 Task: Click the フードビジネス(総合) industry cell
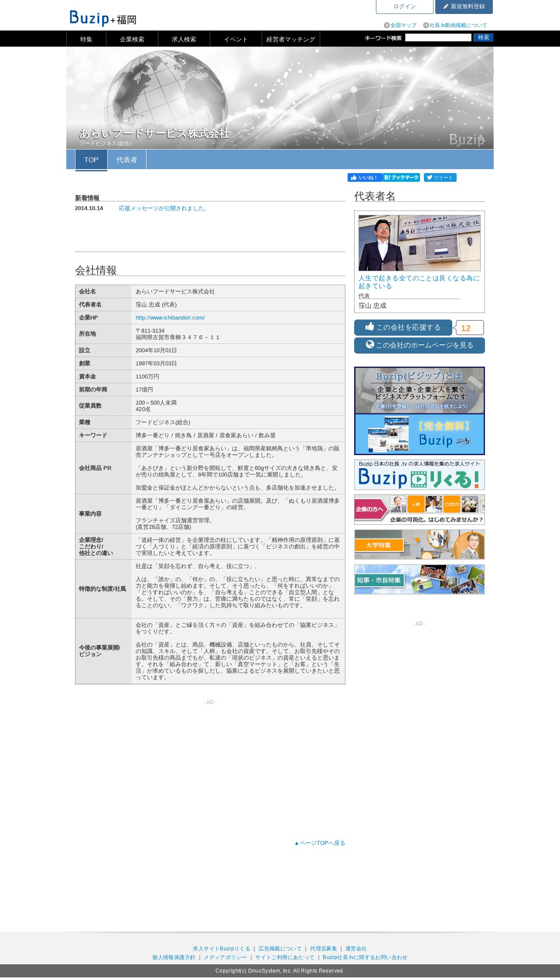click(x=238, y=422)
